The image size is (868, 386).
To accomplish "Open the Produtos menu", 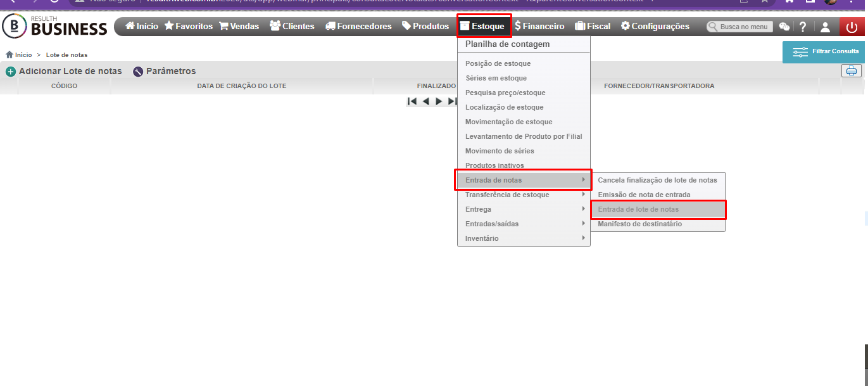I will coord(425,26).
